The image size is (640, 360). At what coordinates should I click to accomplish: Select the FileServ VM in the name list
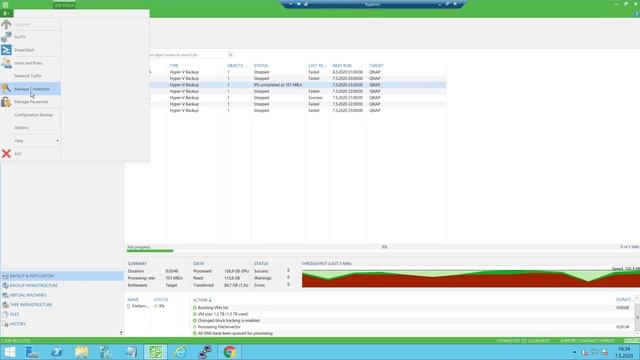[138, 306]
